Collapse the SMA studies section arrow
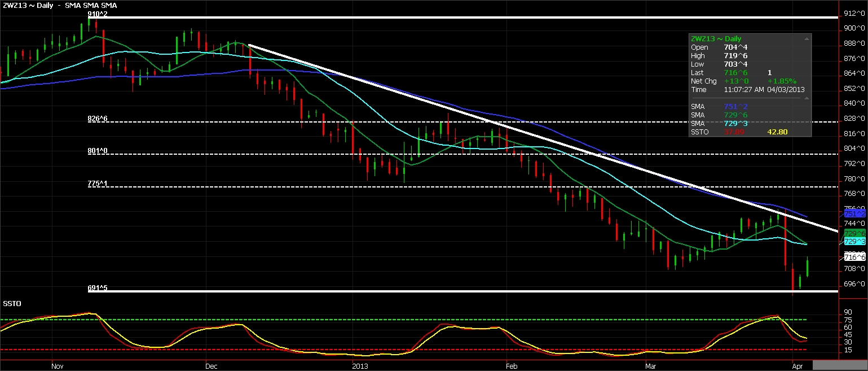This screenshot has height=371, width=868. (x=806, y=98)
